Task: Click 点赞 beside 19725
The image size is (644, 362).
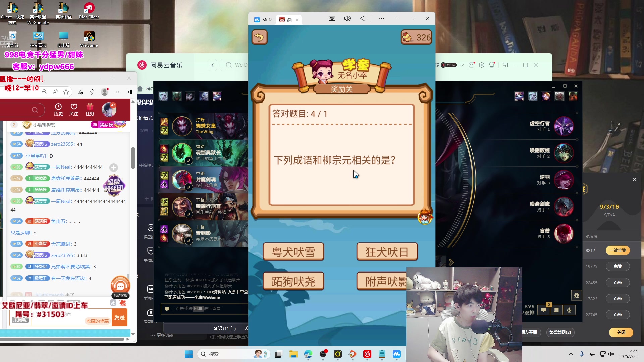Action: tap(618, 266)
